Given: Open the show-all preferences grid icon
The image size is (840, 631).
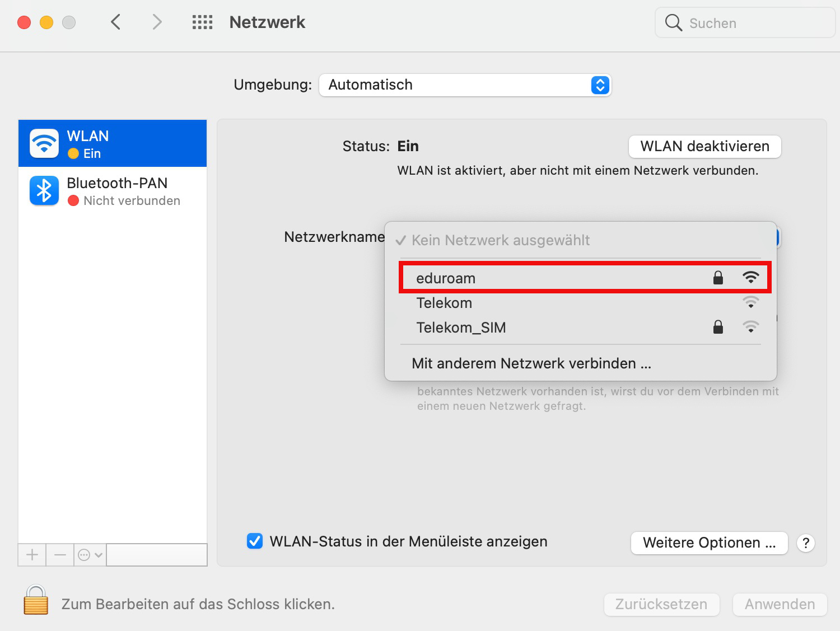Looking at the screenshot, I should 202,22.
